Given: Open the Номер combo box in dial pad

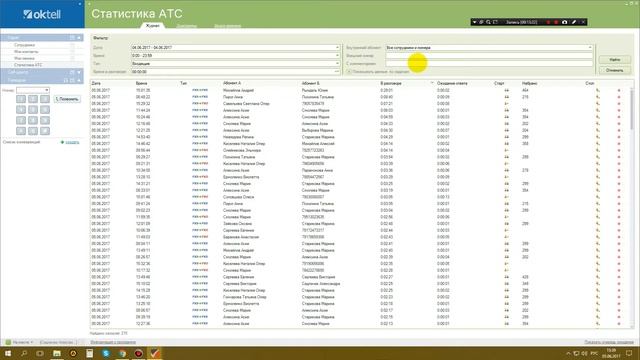Looking at the screenshot, I should coord(33,90).
